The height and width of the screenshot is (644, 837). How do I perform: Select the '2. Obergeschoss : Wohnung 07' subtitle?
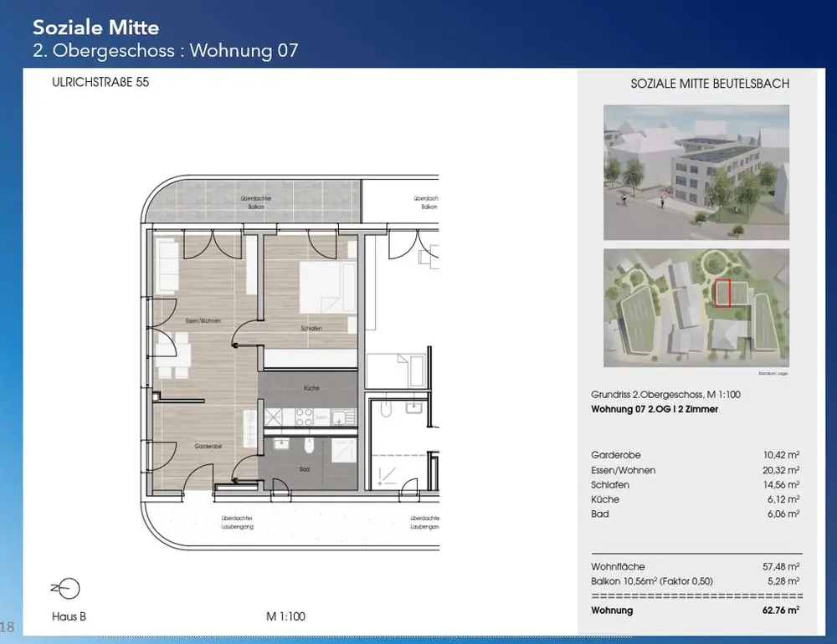pyautogui.click(x=165, y=51)
